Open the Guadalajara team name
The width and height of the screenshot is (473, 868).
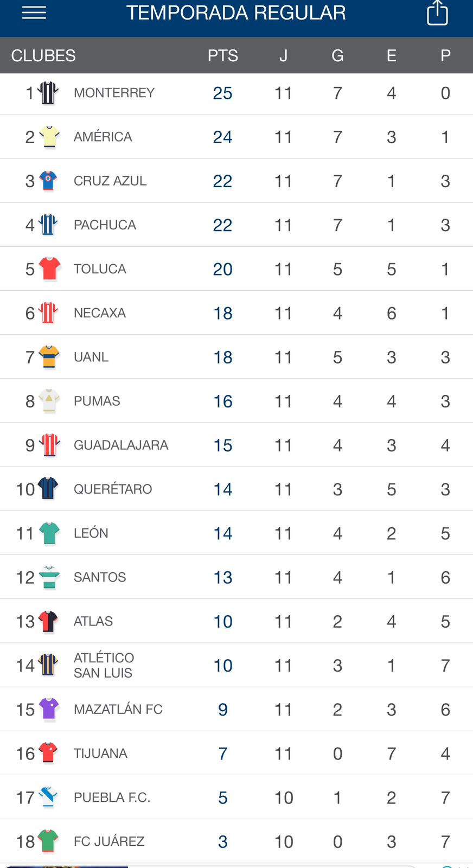point(121,445)
